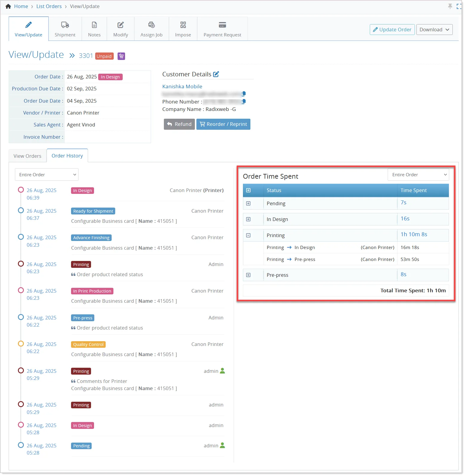The image size is (465, 476).
Task: Click the Advance Finishing status label
Action: [x=91, y=238]
